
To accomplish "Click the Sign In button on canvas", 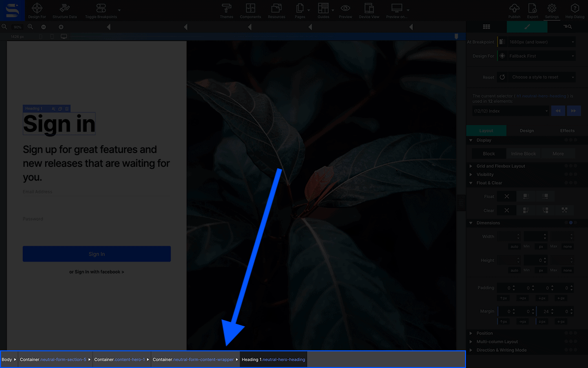I will click(x=97, y=254).
